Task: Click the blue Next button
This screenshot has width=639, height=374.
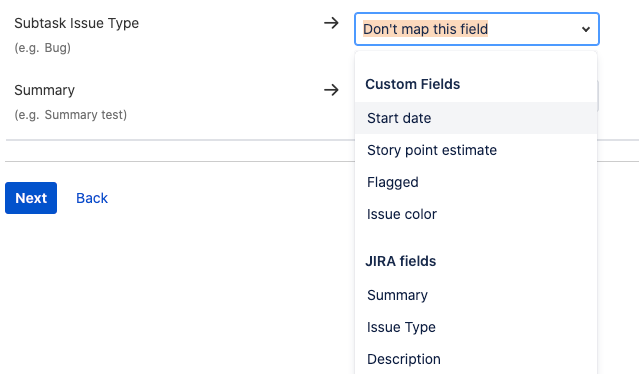Action: tap(31, 198)
